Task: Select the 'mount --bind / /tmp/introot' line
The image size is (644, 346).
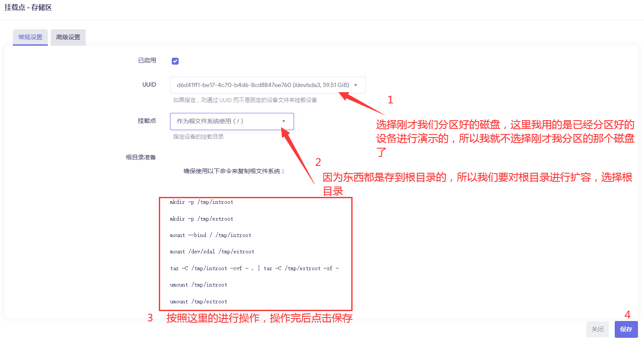Action: click(211, 235)
